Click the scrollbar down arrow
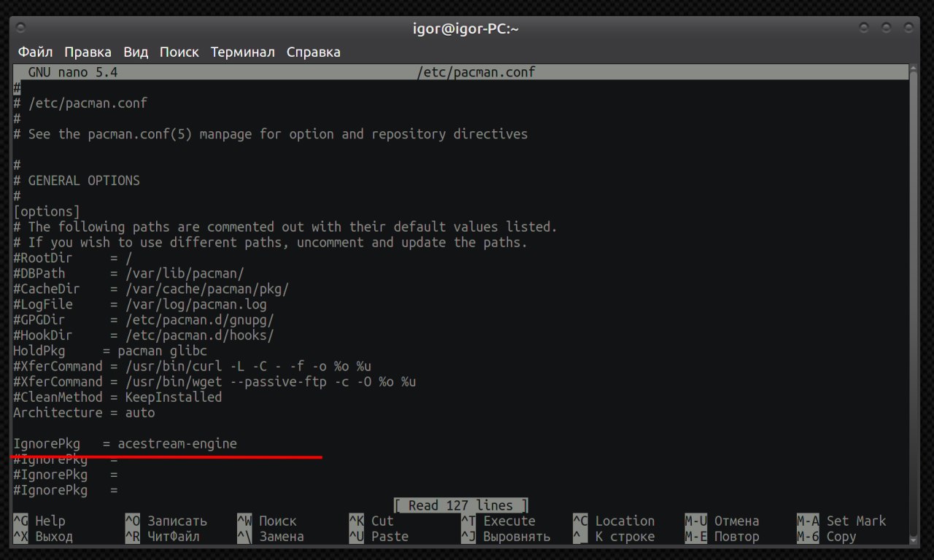934x560 pixels. point(913,540)
